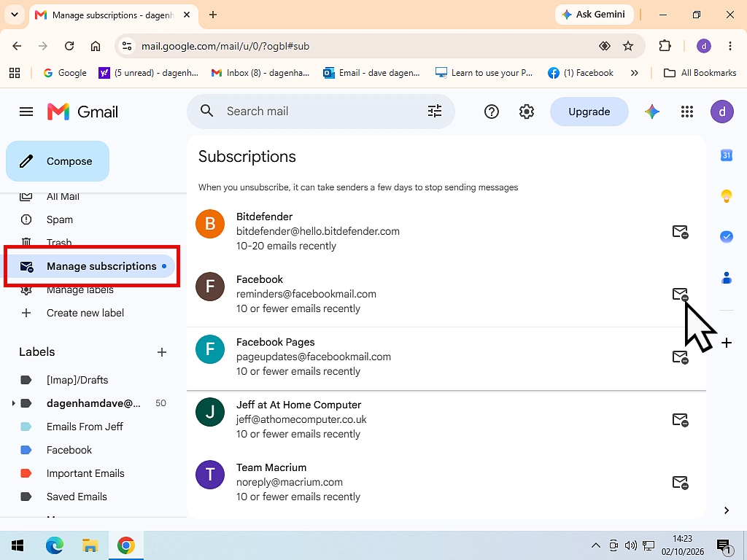Open the Facebook label

click(69, 450)
